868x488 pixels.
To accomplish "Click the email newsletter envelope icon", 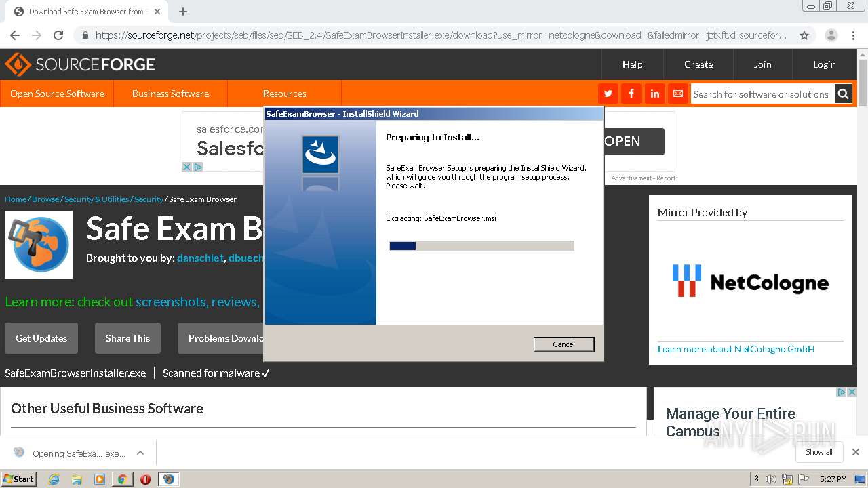I will 677,94.
